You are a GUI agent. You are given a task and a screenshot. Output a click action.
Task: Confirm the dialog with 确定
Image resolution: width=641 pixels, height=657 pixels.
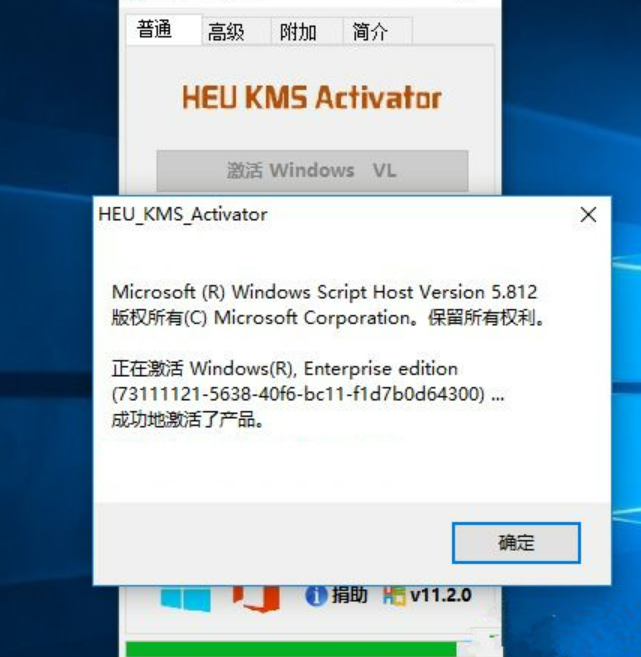pos(516,543)
